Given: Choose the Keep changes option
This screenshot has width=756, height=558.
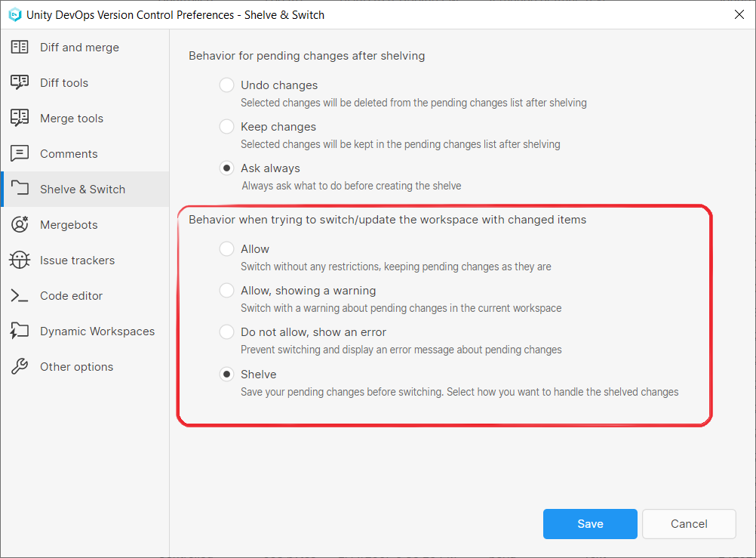Looking at the screenshot, I should (226, 127).
